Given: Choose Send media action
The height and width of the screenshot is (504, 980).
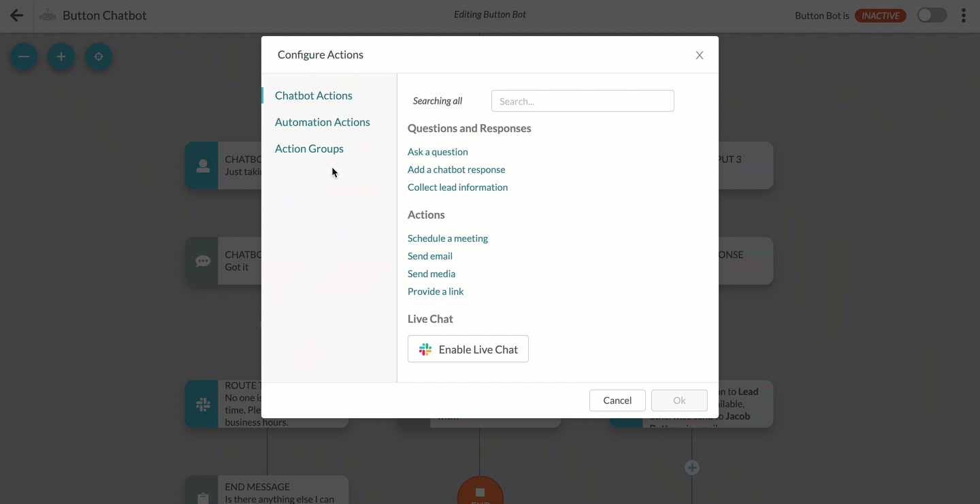Looking at the screenshot, I should pos(431,274).
